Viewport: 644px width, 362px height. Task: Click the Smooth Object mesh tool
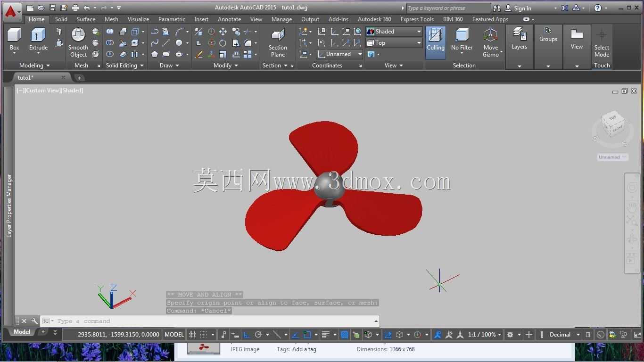(x=78, y=42)
